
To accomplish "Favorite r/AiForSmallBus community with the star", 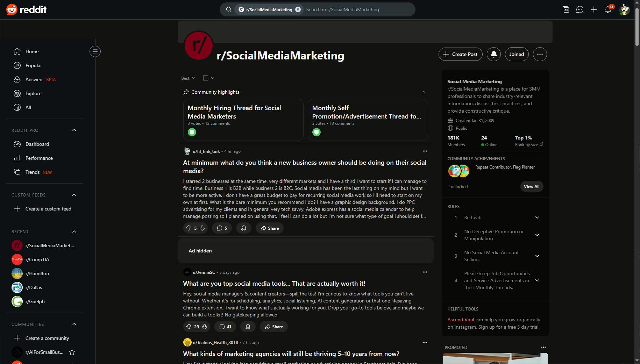I will [72, 352].
